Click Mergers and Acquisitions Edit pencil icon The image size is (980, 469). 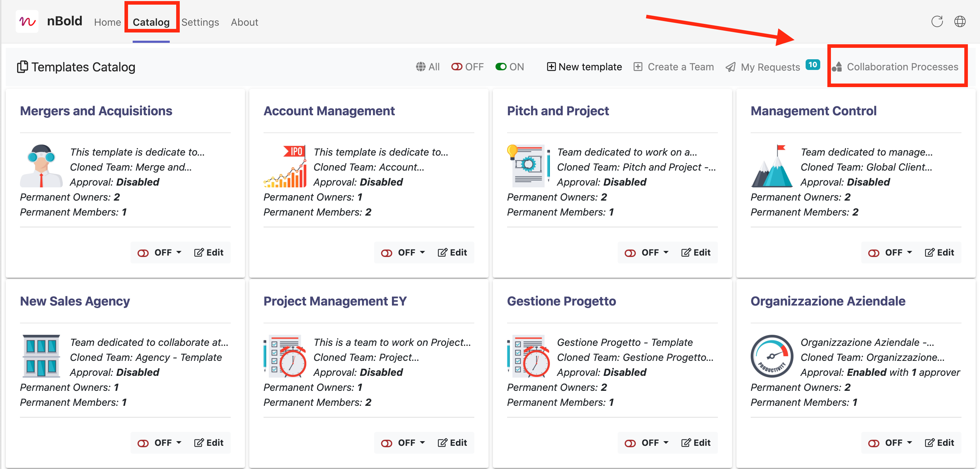pos(199,252)
